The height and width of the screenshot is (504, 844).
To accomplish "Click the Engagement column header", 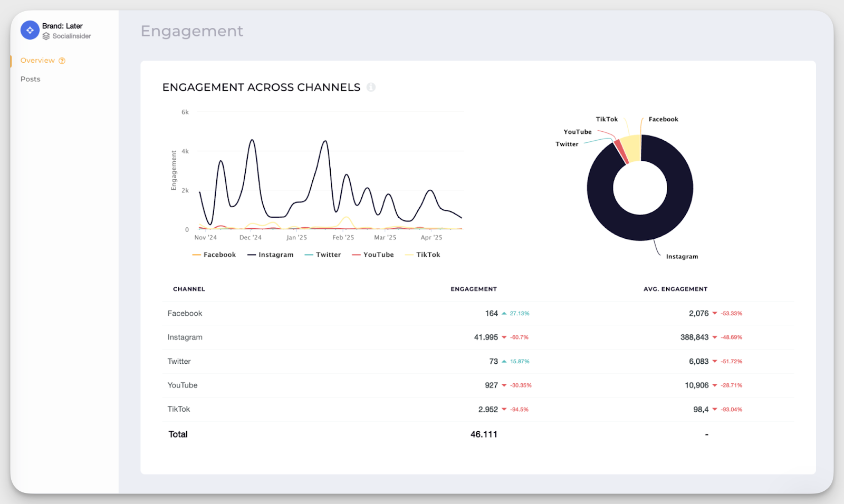I will click(x=473, y=289).
